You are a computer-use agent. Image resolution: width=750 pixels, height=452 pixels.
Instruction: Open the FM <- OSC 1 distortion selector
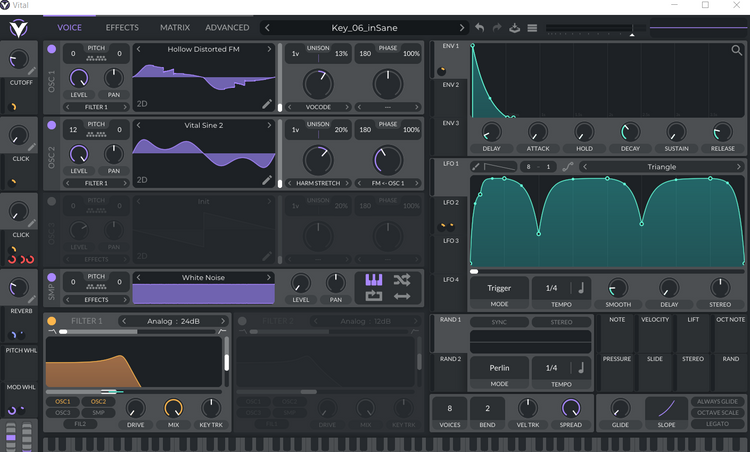click(x=388, y=183)
